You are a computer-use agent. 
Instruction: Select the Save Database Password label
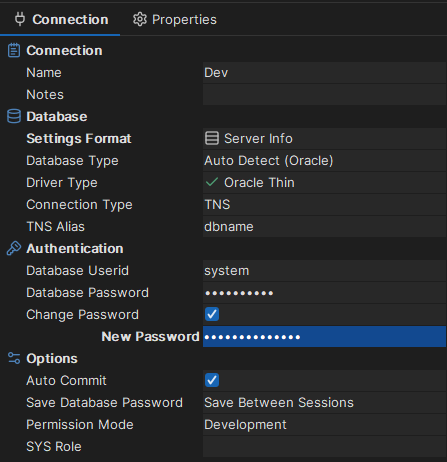[x=104, y=402]
